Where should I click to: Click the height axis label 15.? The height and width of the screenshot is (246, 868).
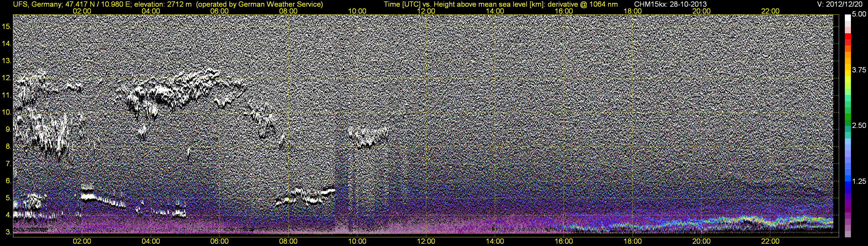point(7,26)
